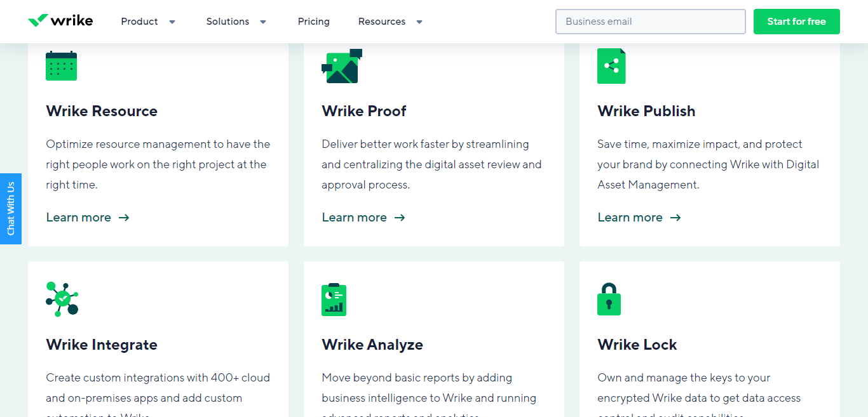Screen dimensions: 868x417
Task: Click the Wrike Proof image icon
Action: click(x=342, y=66)
